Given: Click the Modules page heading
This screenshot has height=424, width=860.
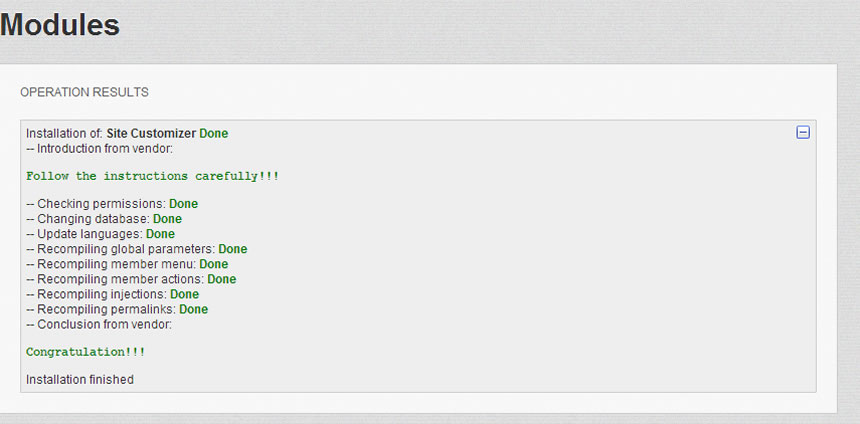Looking at the screenshot, I should [x=60, y=25].
